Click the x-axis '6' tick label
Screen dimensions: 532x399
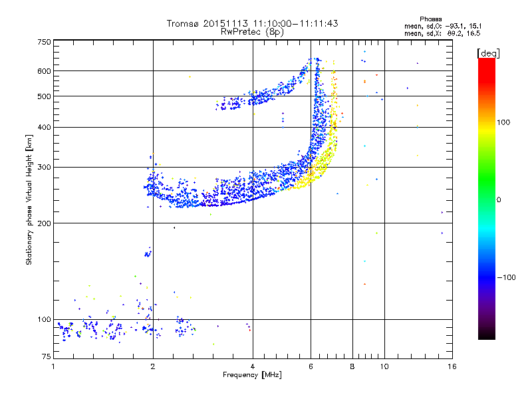coord(311,366)
